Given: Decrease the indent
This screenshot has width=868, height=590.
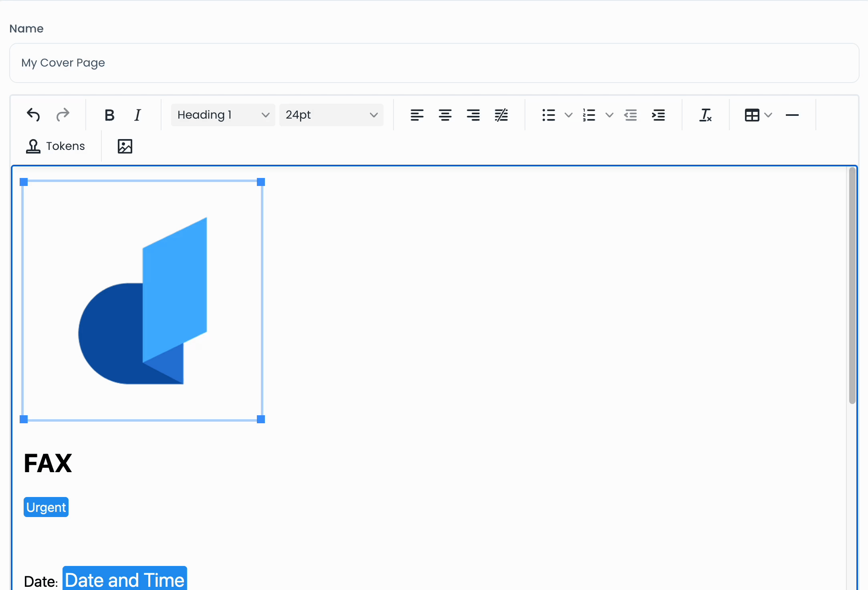Looking at the screenshot, I should [630, 115].
